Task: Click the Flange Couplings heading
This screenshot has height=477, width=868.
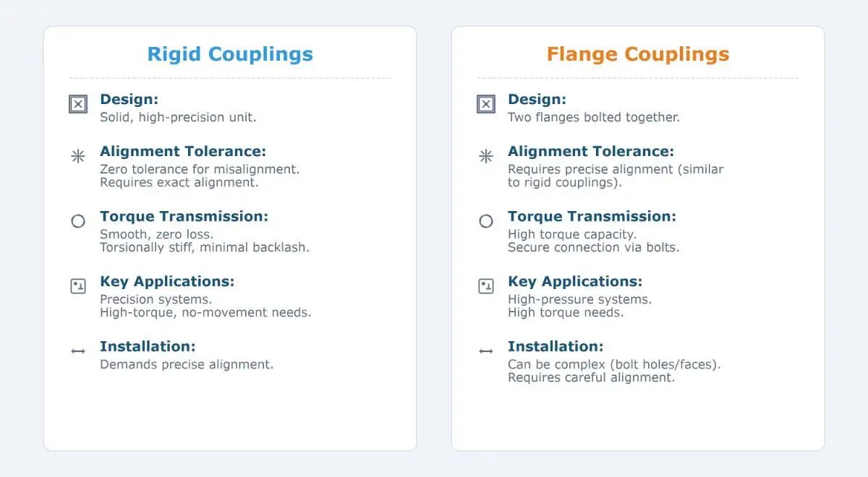Action: [x=638, y=54]
